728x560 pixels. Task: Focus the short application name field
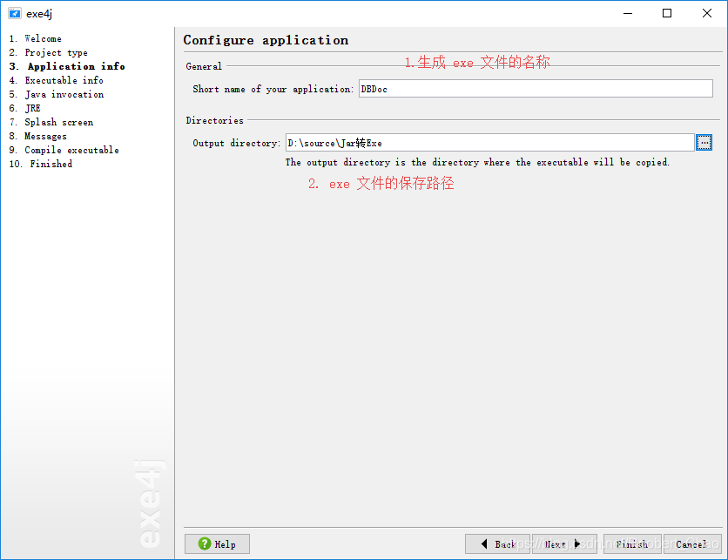[x=536, y=88]
